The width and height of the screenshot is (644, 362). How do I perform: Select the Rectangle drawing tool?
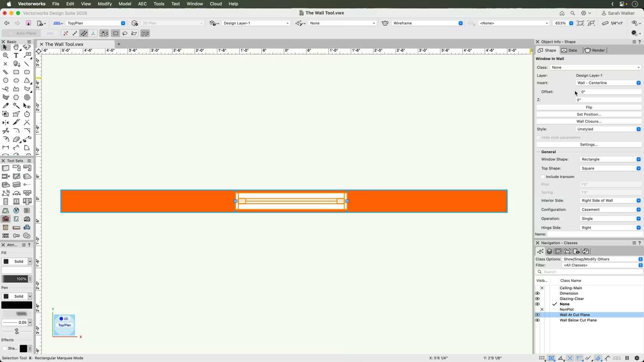[16, 72]
